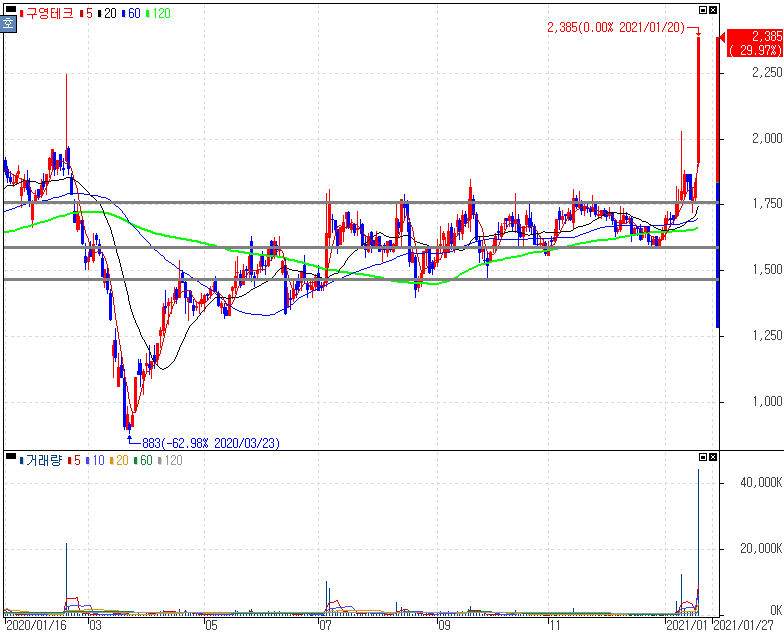Screen dimensions: 784x633
Task: Select the volume 10-day average legend
Action: (x=95, y=460)
